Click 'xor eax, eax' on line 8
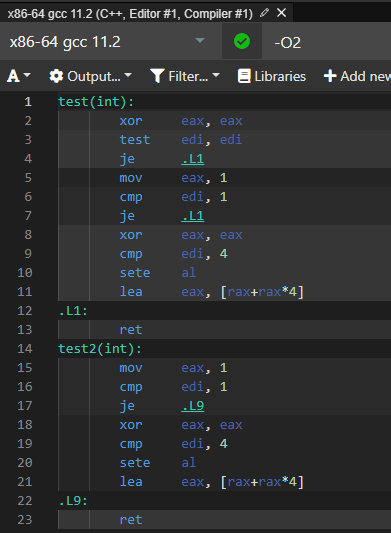 tap(181, 235)
